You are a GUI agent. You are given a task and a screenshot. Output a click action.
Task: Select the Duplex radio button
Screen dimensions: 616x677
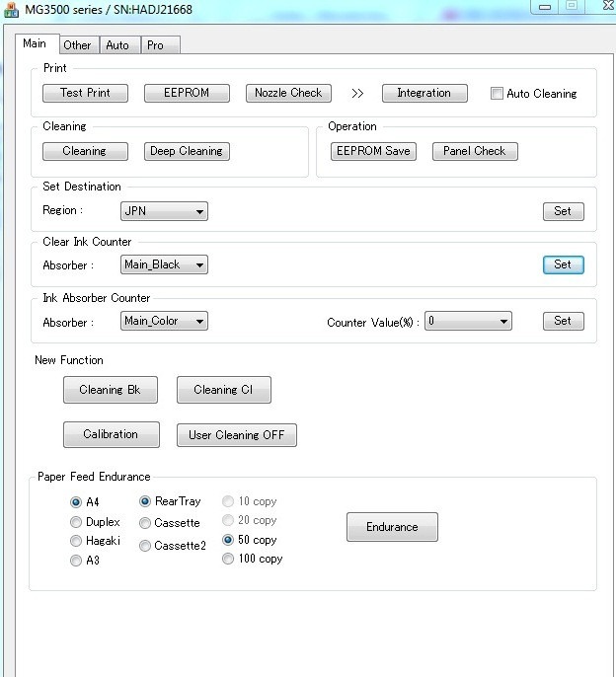tap(76, 522)
